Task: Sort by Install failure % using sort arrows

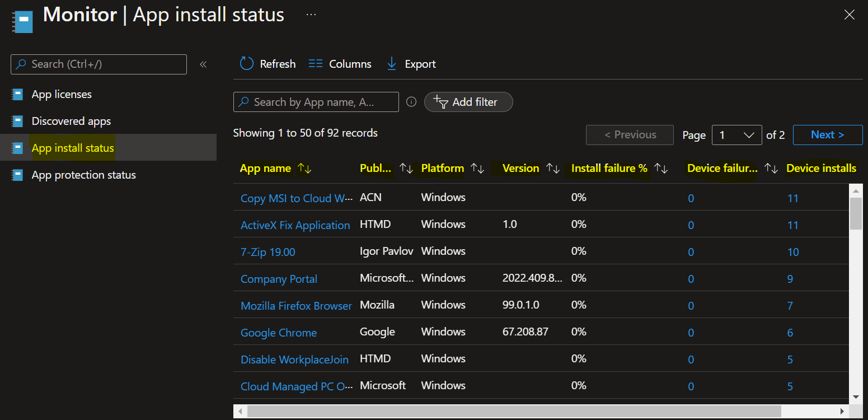Action: (661, 168)
